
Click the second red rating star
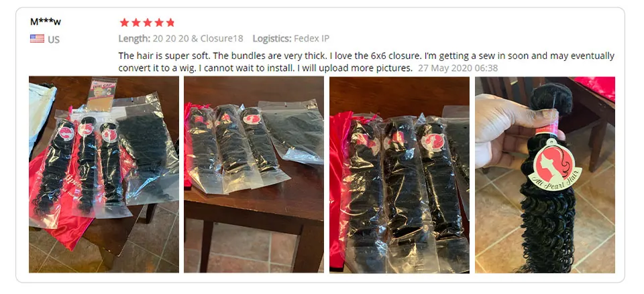tap(136, 22)
